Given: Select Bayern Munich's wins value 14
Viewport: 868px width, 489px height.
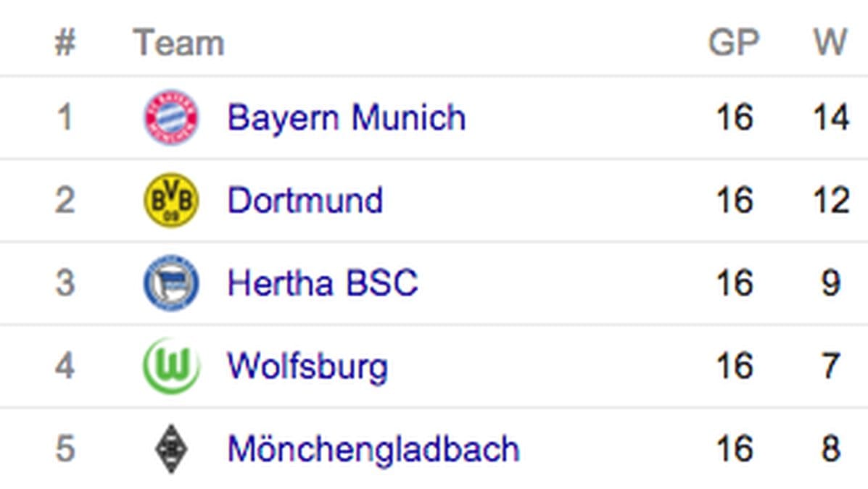Looking at the screenshot, I should pos(830,117).
